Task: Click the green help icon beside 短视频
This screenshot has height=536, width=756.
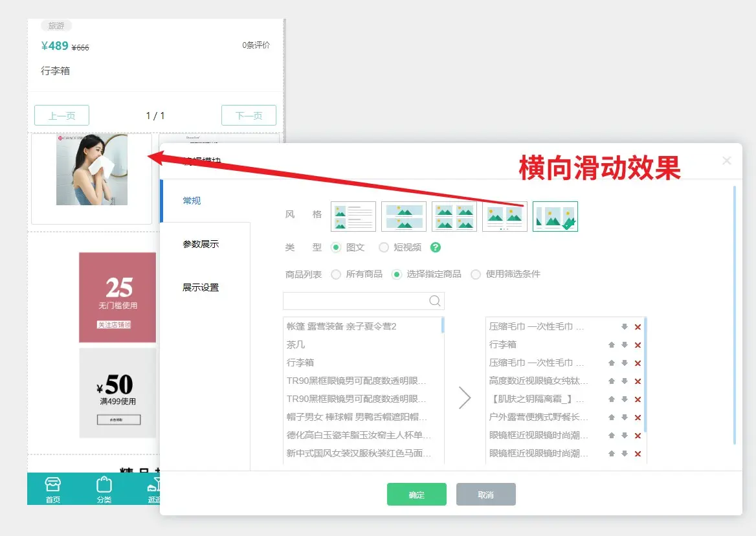Action: [x=436, y=247]
